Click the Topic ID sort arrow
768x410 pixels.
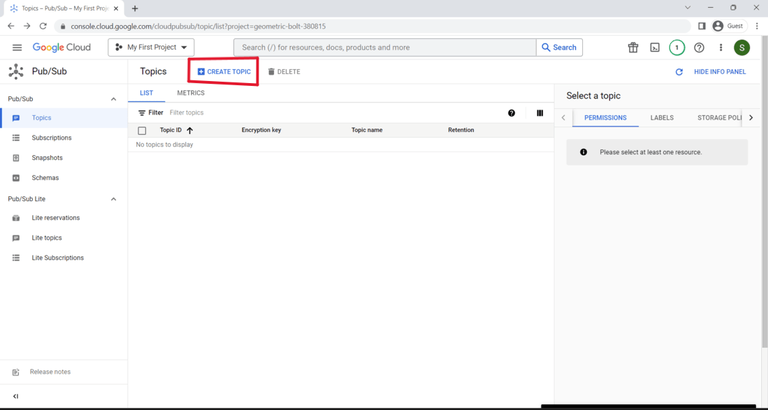point(190,130)
